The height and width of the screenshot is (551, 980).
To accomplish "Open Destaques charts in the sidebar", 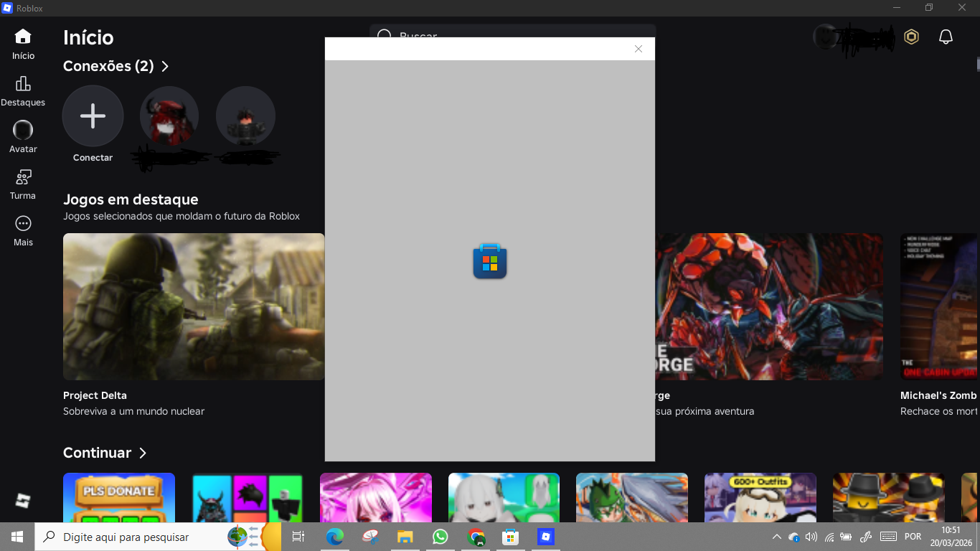I will click(23, 91).
